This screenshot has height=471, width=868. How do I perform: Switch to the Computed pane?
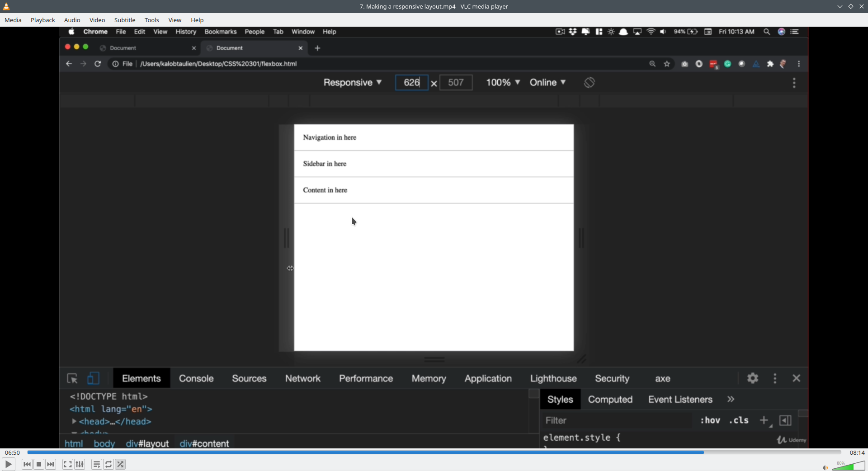tap(610, 400)
